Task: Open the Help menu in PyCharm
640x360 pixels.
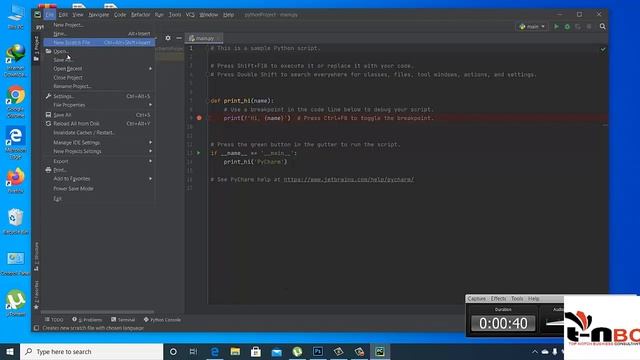Action: point(229,15)
